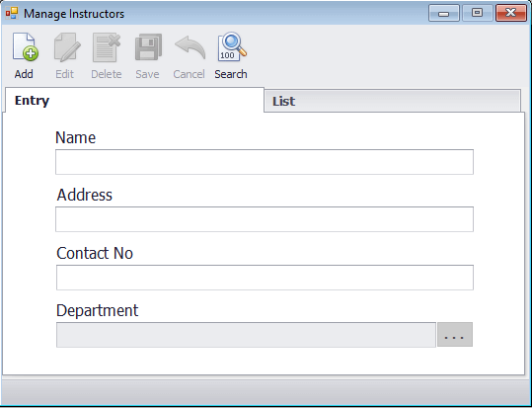Focus the Name text field
Viewport: 532px width, 408px height.
point(265,162)
